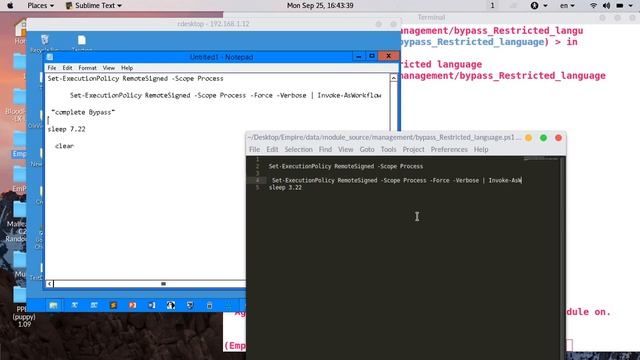Open the second taskbar icon after Start
This screenshot has width=640, height=360.
pyautogui.click(x=75, y=305)
